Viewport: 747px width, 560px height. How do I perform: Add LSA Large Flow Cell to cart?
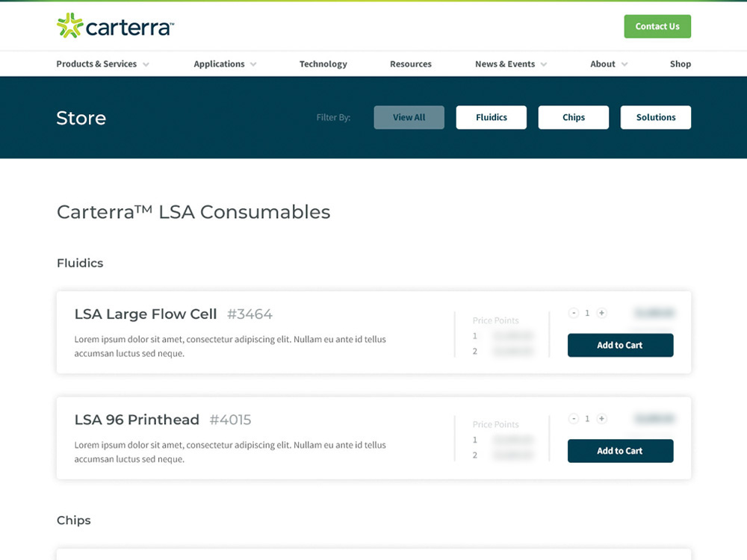pos(620,345)
